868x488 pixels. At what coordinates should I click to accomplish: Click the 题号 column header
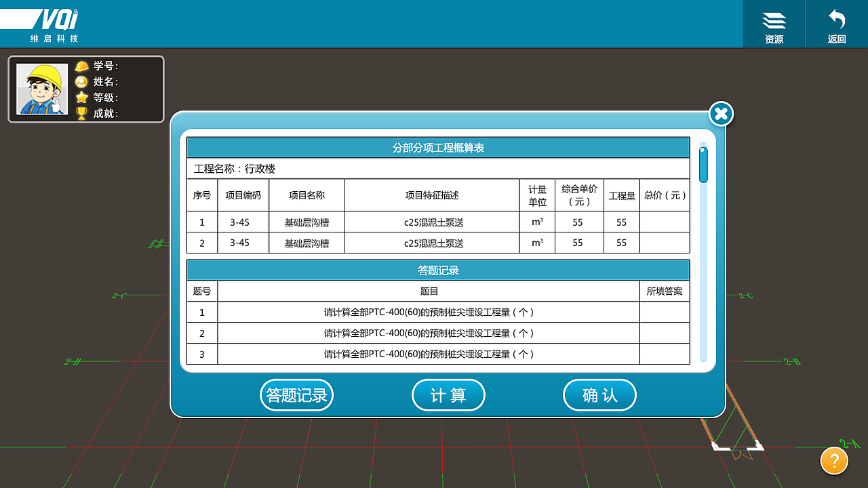click(202, 291)
